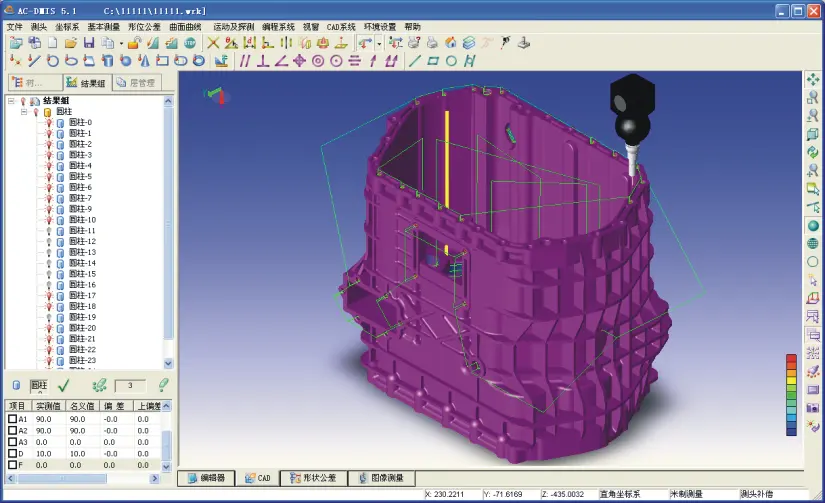Click the red STOP icon in toolbar

[190, 43]
